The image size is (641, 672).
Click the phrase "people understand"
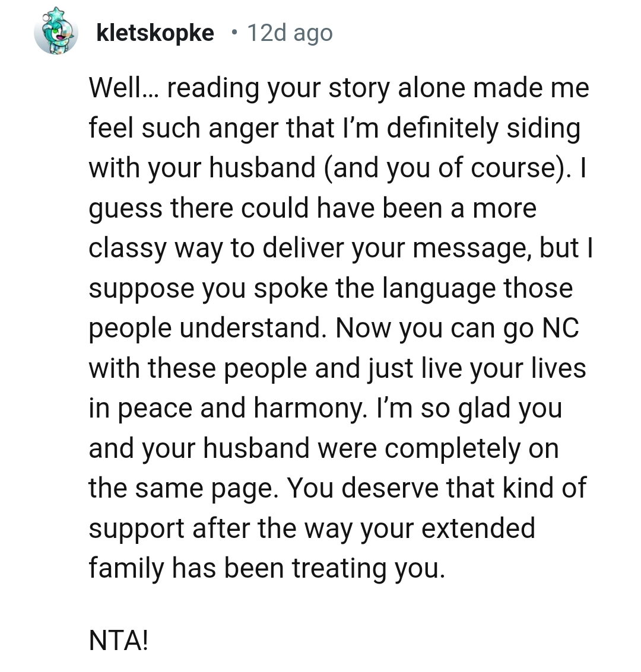(x=205, y=328)
